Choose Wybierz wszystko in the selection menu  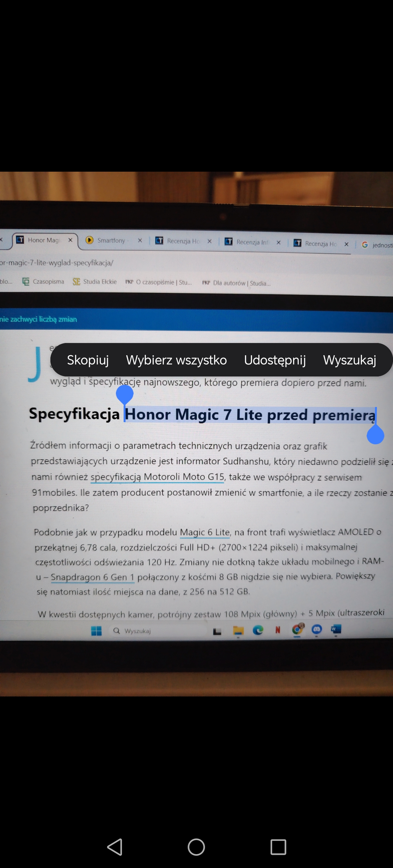point(176,360)
